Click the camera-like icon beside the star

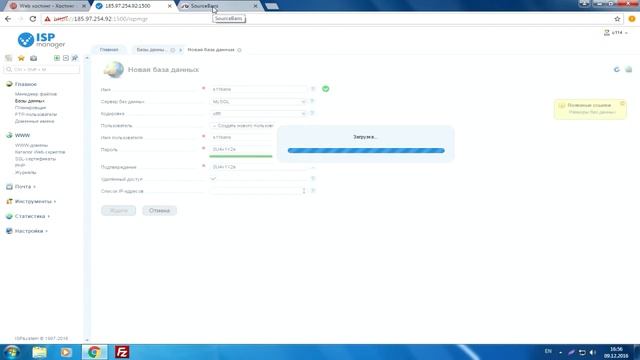click(x=33, y=58)
